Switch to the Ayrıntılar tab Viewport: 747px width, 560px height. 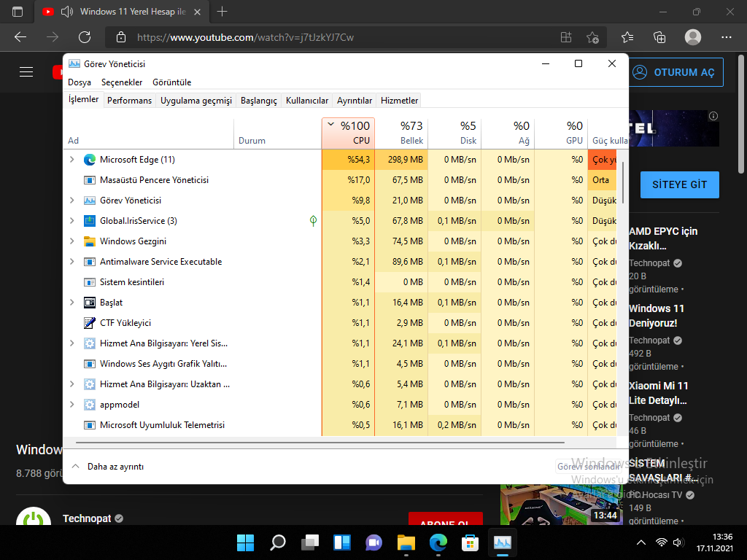coord(355,101)
